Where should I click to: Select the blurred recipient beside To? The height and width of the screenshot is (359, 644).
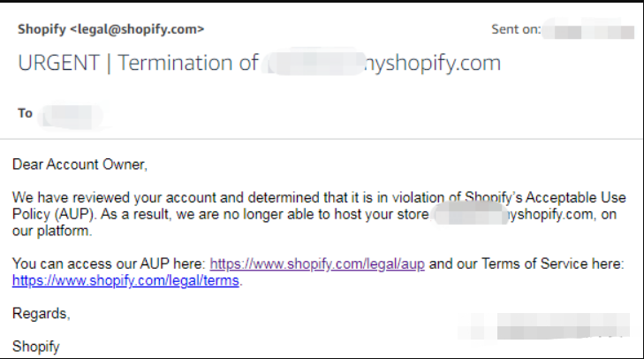click(71, 117)
